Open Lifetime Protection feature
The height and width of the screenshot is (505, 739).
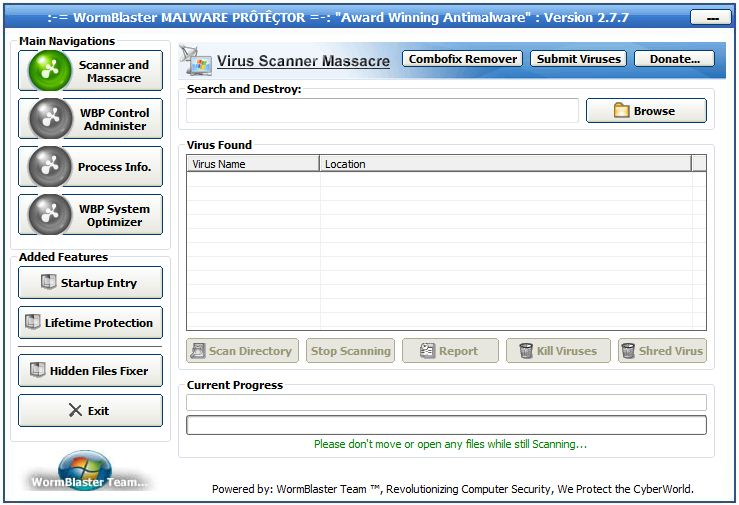point(90,323)
